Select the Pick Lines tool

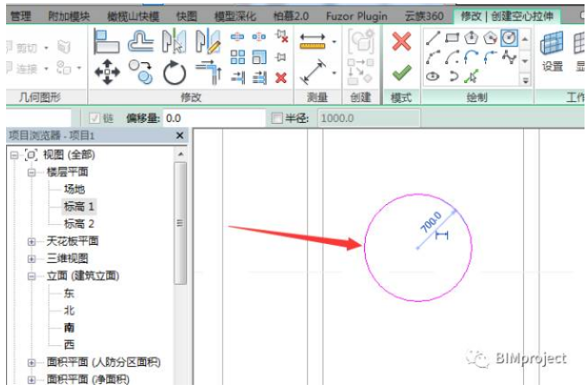pyautogui.click(x=471, y=76)
